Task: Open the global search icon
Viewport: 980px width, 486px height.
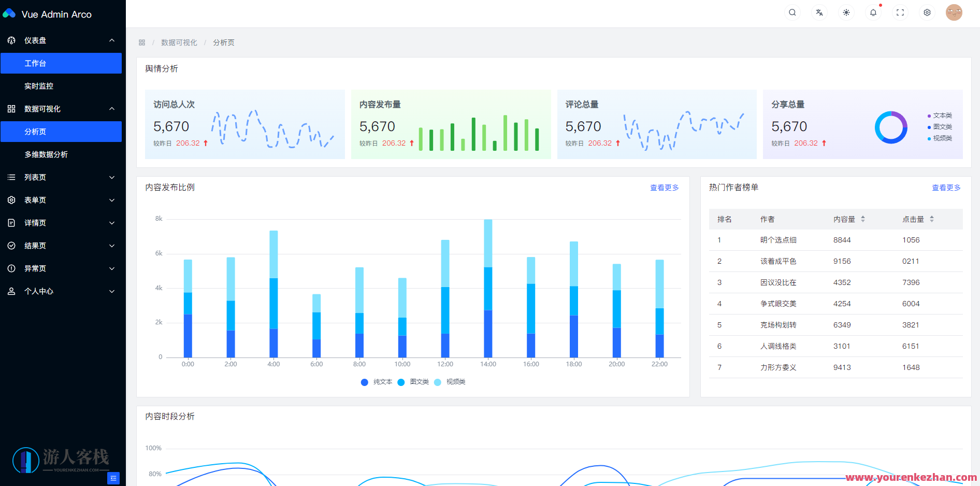Action: pyautogui.click(x=792, y=12)
